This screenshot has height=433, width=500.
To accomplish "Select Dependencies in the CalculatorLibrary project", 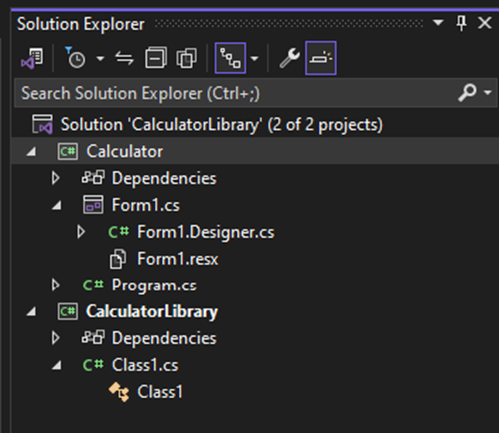I will (x=164, y=338).
